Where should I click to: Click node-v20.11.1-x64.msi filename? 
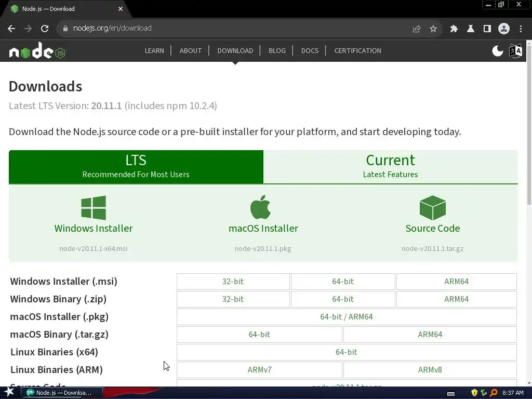point(94,248)
